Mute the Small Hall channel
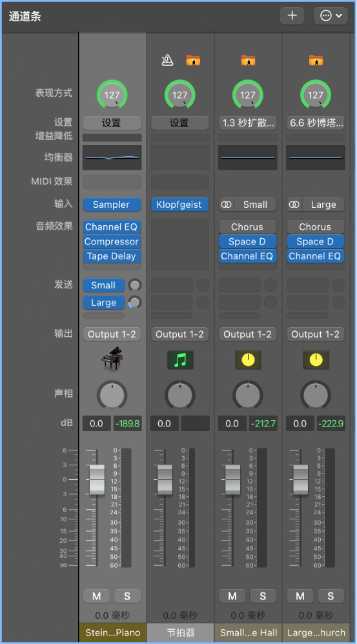 (232, 596)
